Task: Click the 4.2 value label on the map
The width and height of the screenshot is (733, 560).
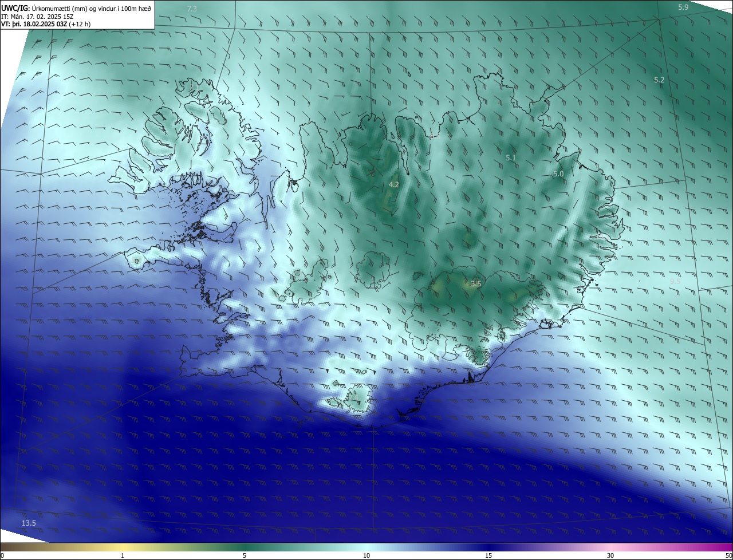Action: tap(394, 184)
